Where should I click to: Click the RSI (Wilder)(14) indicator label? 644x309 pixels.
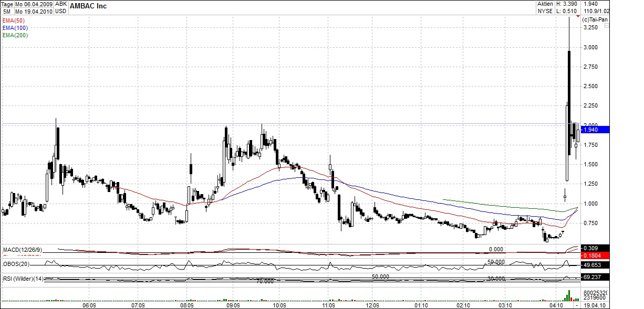tap(23, 278)
